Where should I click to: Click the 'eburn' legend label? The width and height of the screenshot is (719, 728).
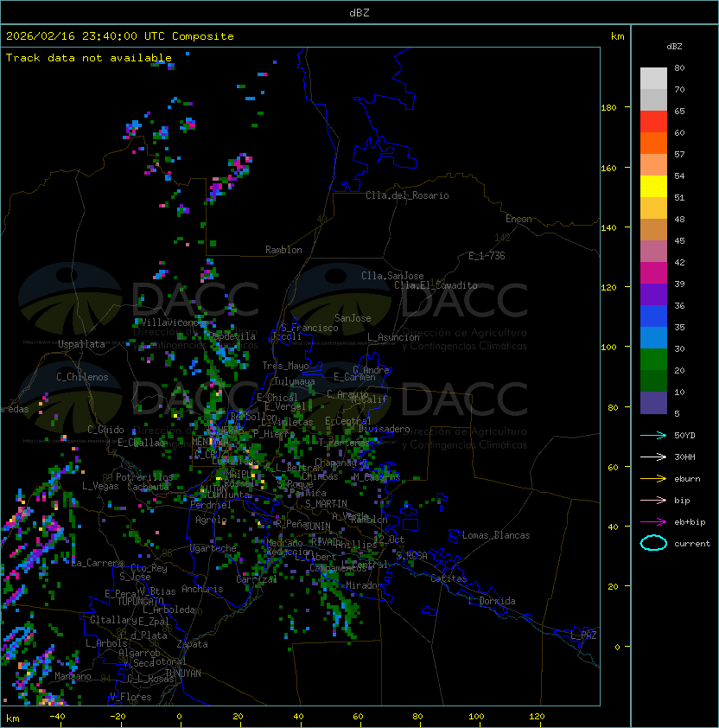tap(687, 479)
